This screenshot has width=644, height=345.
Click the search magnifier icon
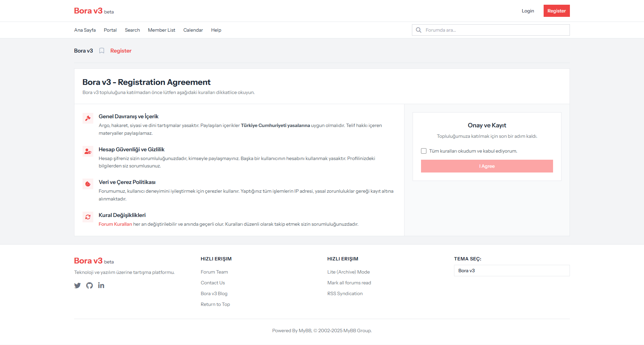pyautogui.click(x=419, y=30)
